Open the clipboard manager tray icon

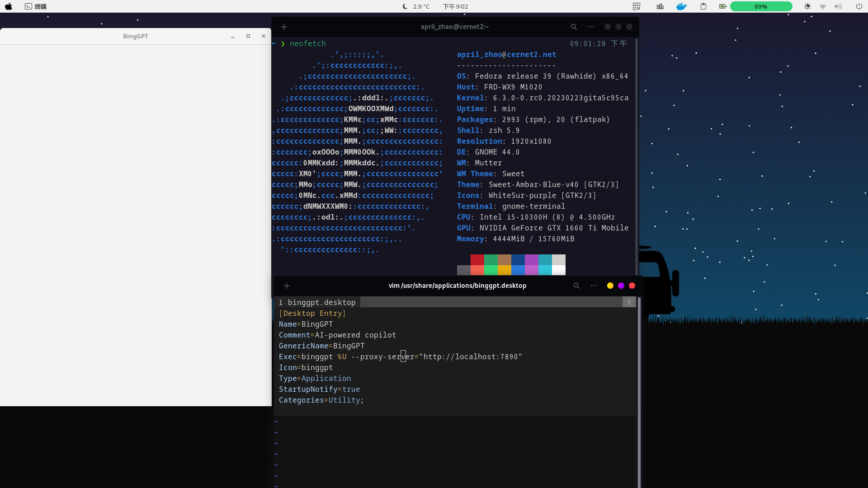click(x=703, y=6)
